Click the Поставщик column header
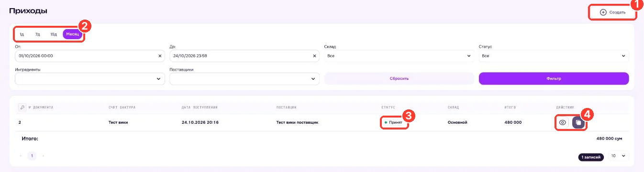The image size is (644, 172). pos(287,107)
